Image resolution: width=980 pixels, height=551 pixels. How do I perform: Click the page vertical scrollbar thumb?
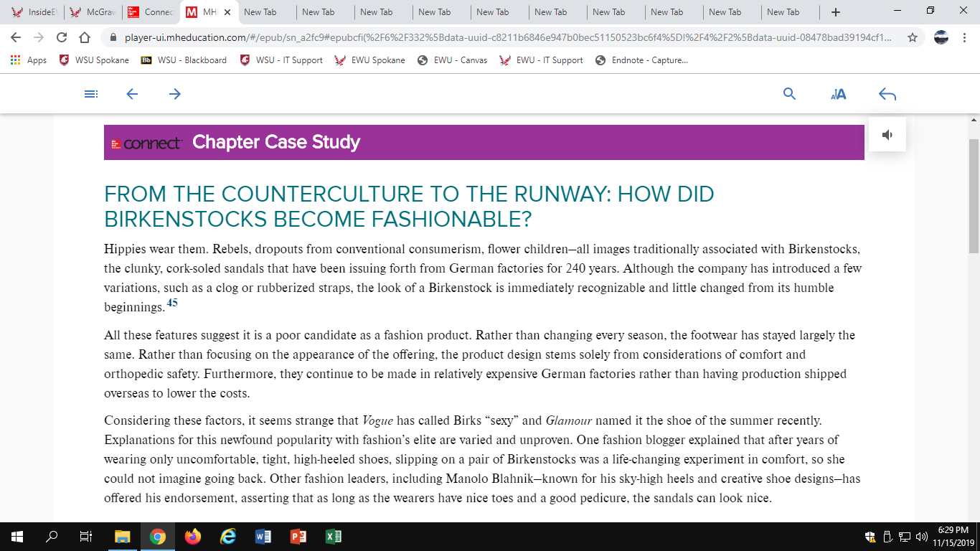pyautogui.click(x=974, y=196)
